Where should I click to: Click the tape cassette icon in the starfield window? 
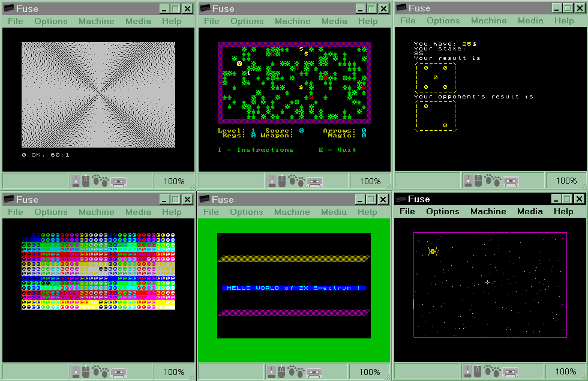click(510, 372)
